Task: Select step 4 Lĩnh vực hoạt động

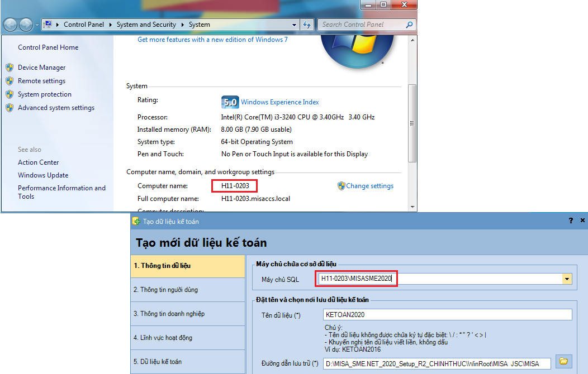Action: [188, 338]
